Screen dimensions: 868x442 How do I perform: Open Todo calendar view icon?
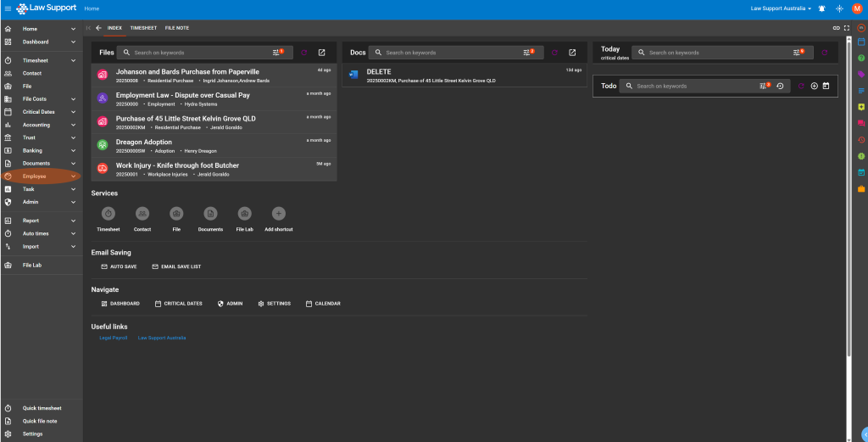(x=826, y=86)
